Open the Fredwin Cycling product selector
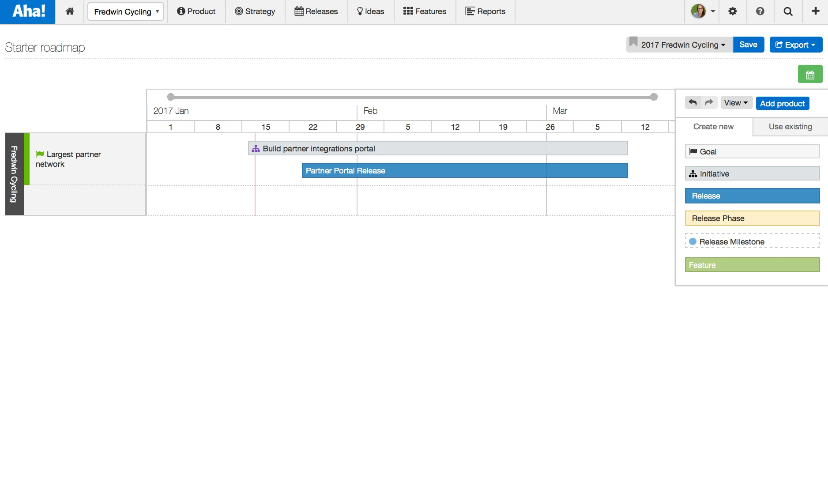Image resolution: width=828 pixels, height=504 pixels. coord(126,11)
